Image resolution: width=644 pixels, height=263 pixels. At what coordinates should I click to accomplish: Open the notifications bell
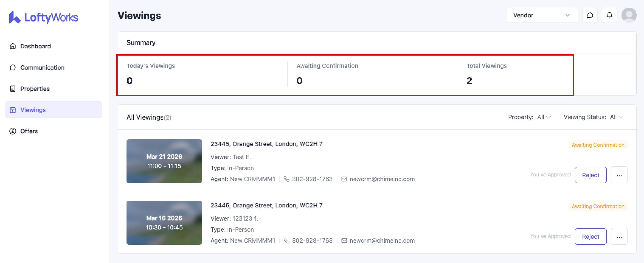pyautogui.click(x=609, y=15)
